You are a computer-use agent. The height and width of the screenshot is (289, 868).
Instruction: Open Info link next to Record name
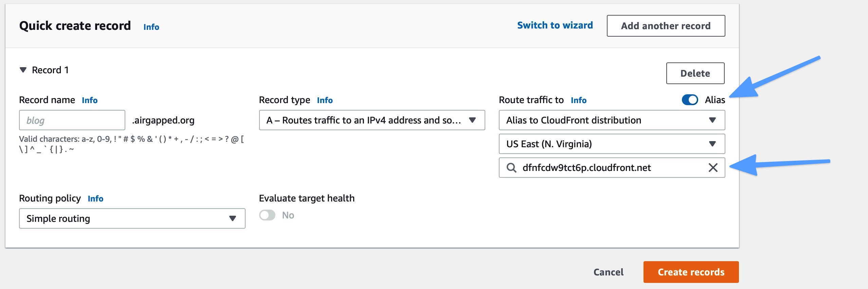(90, 100)
